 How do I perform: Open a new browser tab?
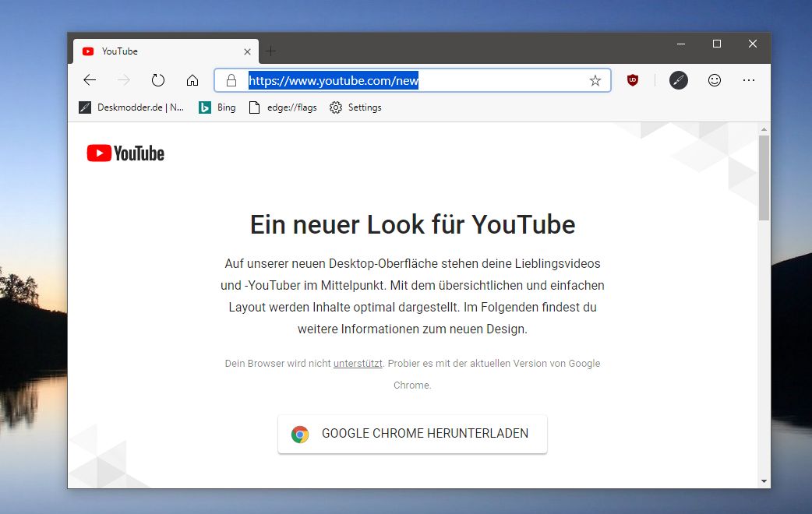tap(271, 51)
